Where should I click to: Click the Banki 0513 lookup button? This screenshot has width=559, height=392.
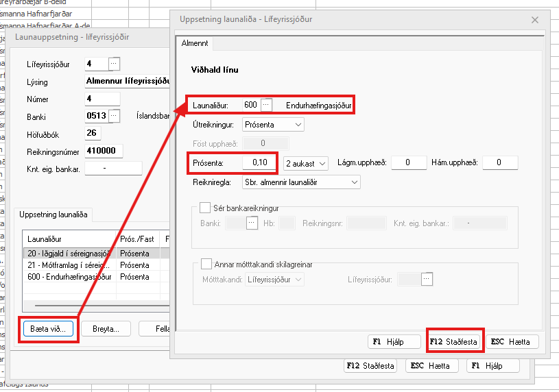tap(115, 115)
